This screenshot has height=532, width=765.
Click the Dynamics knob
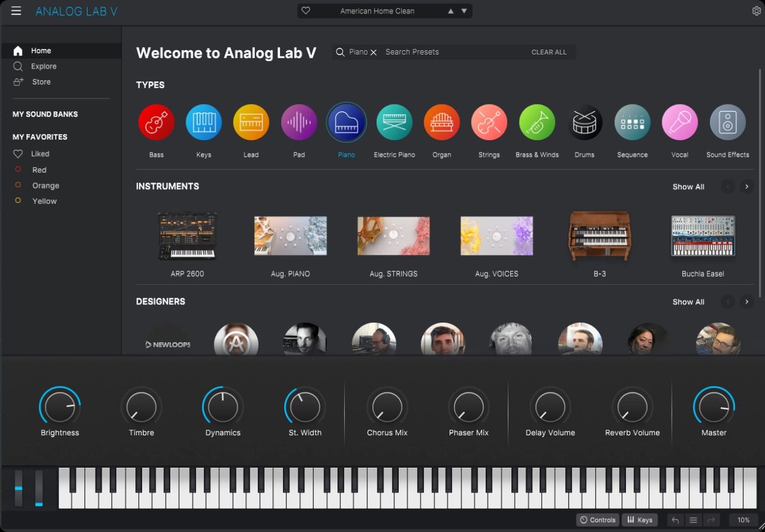pos(223,406)
